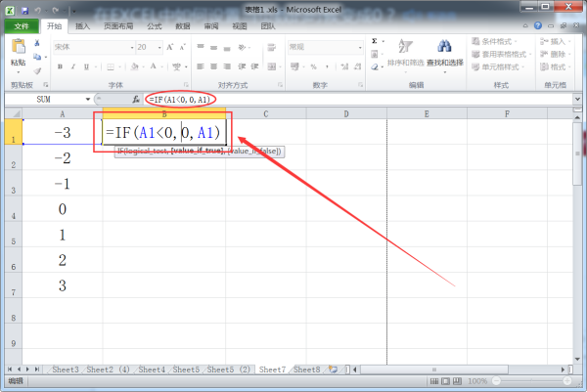Toggle Italic formatting

click(73, 66)
